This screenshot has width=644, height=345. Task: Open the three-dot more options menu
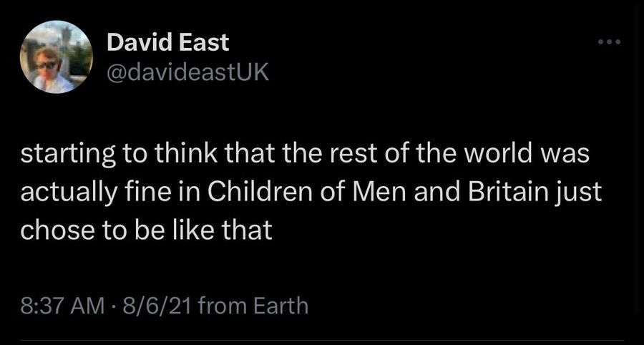pyautogui.click(x=610, y=42)
